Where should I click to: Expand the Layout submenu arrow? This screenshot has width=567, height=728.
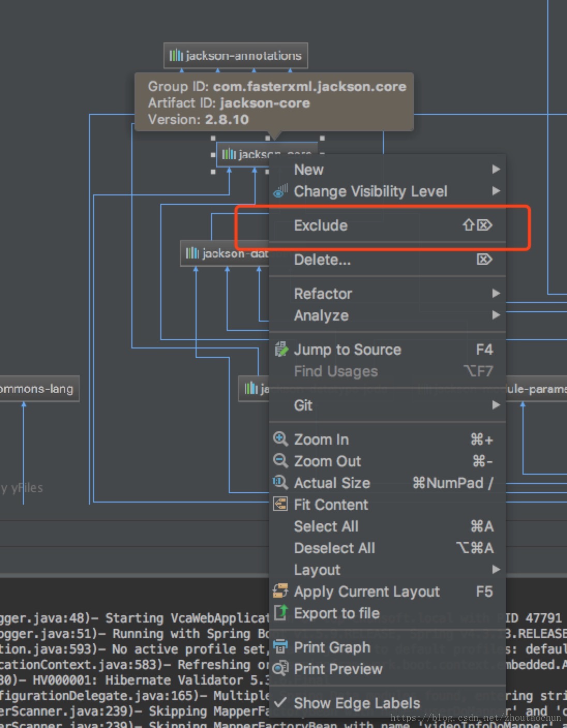pyautogui.click(x=496, y=569)
